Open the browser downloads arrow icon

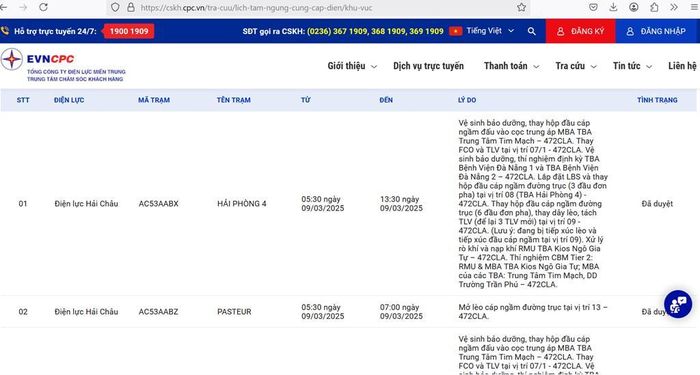click(x=613, y=7)
